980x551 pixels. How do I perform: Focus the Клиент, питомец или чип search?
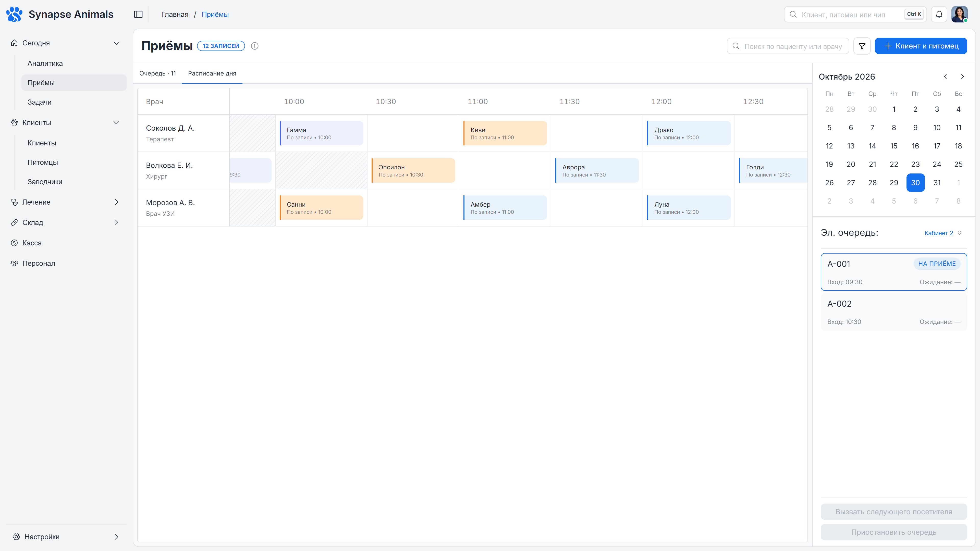855,15
